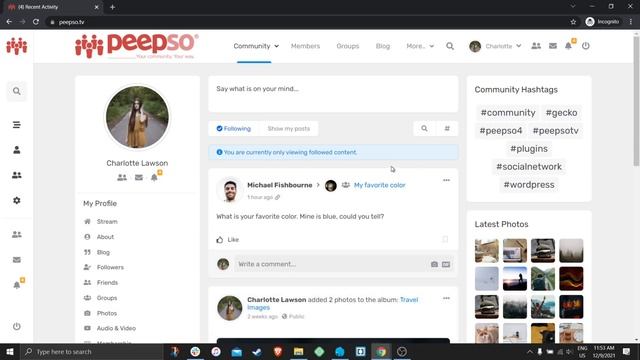Screen dimensions: 640x360
Task: Open the search icon in top navigation
Action: 450,46
